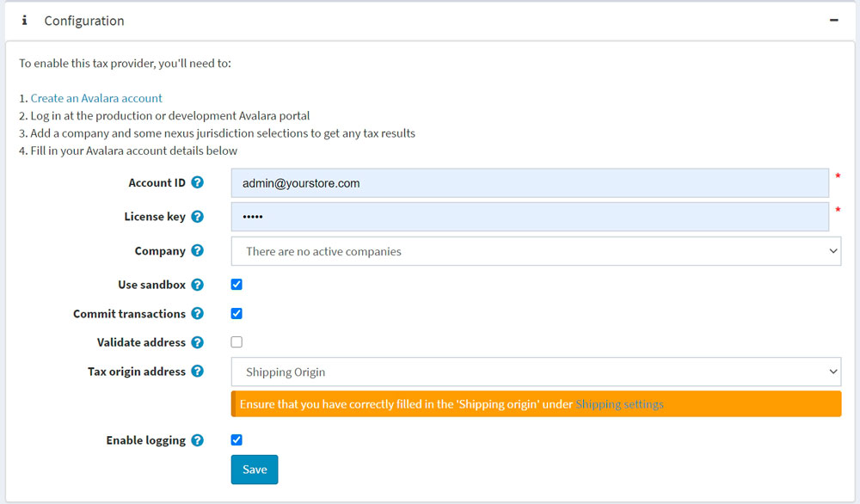The height and width of the screenshot is (504, 860).
Task: Follow the Shipping settings link
Action: click(619, 404)
